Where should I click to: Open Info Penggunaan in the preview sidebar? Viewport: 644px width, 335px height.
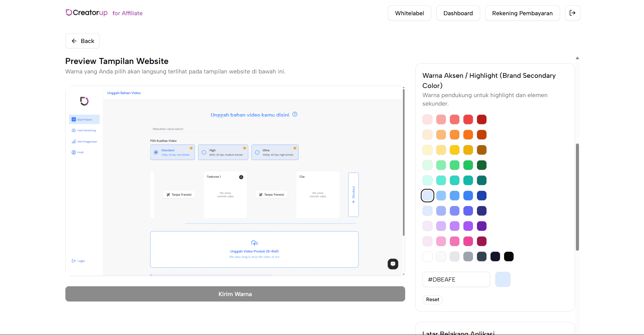(x=84, y=141)
